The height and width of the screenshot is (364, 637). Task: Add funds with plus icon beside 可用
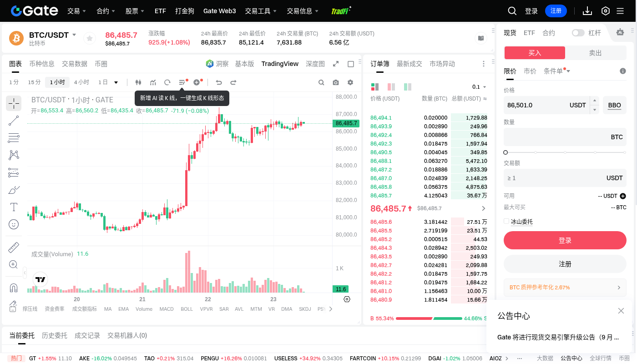[x=623, y=196]
